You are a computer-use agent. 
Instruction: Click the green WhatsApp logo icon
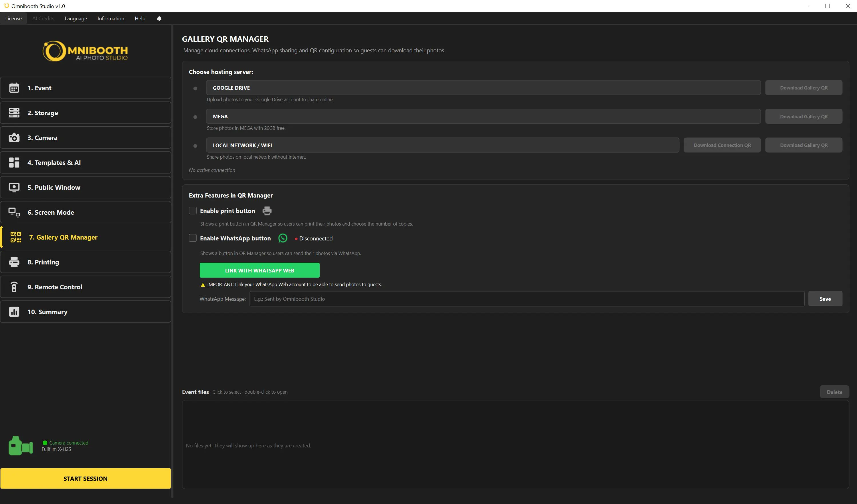[x=283, y=238]
